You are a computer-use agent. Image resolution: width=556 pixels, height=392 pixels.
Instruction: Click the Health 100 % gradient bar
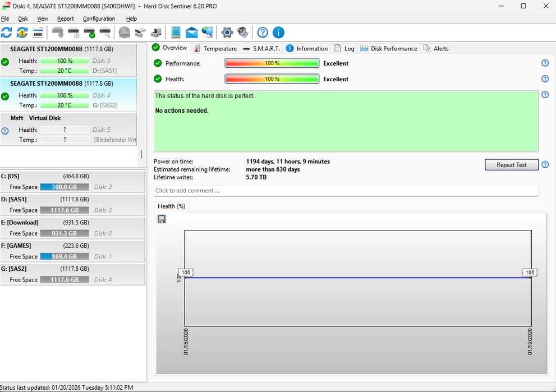pyautogui.click(x=272, y=79)
